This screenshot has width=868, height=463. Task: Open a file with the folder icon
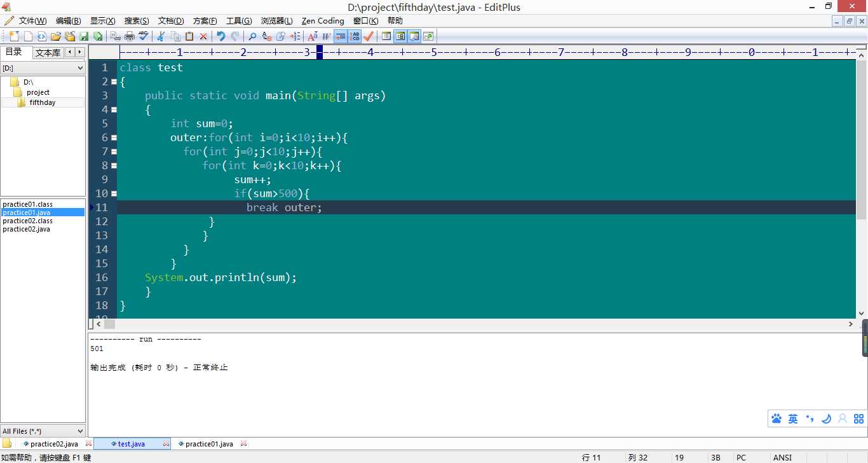click(x=56, y=36)
